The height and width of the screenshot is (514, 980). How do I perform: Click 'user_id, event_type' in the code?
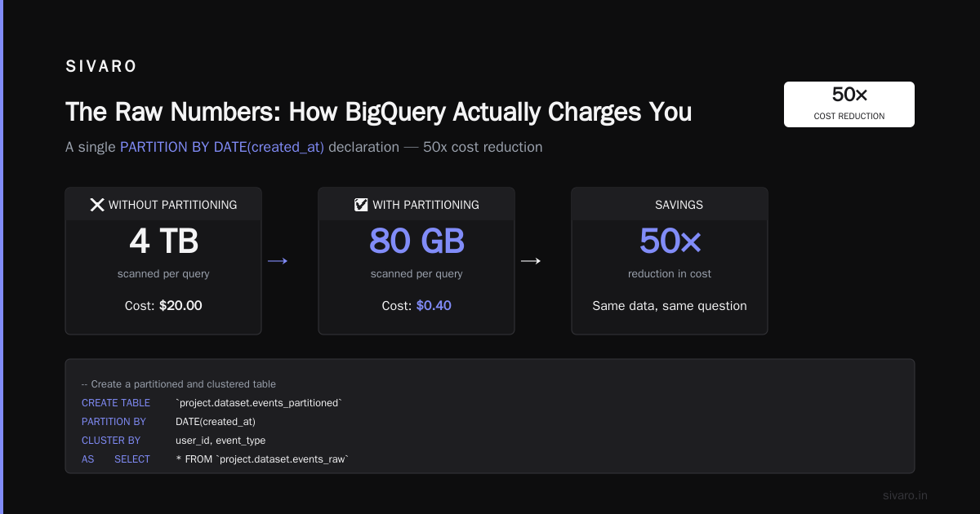220,441
